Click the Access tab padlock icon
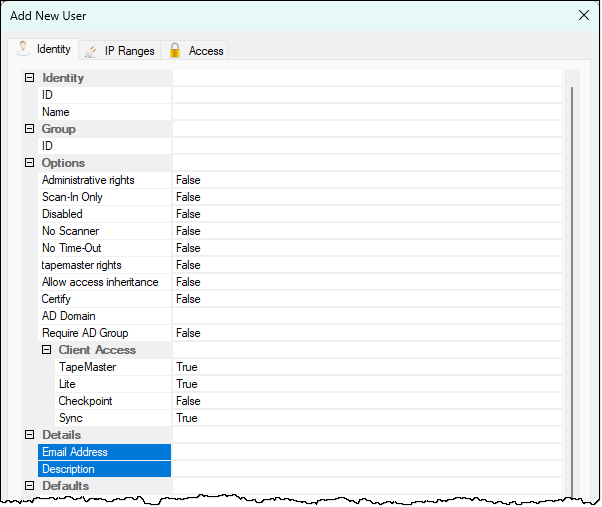This screenshot has height=507, width=602. (175, 50)
